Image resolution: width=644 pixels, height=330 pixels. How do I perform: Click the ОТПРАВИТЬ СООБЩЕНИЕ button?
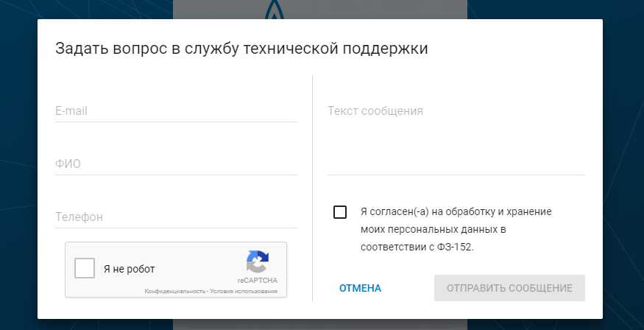pyautogui.click(x=509, y=288)
